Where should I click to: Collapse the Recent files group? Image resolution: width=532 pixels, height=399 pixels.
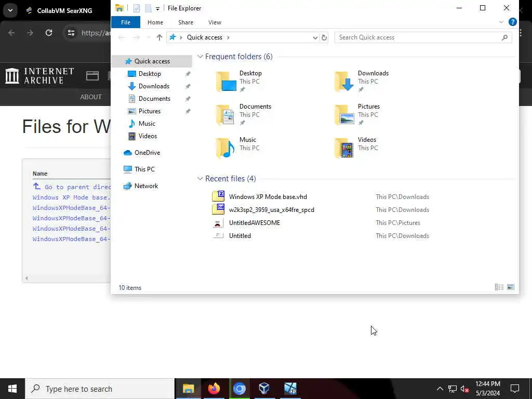point(200,179)
